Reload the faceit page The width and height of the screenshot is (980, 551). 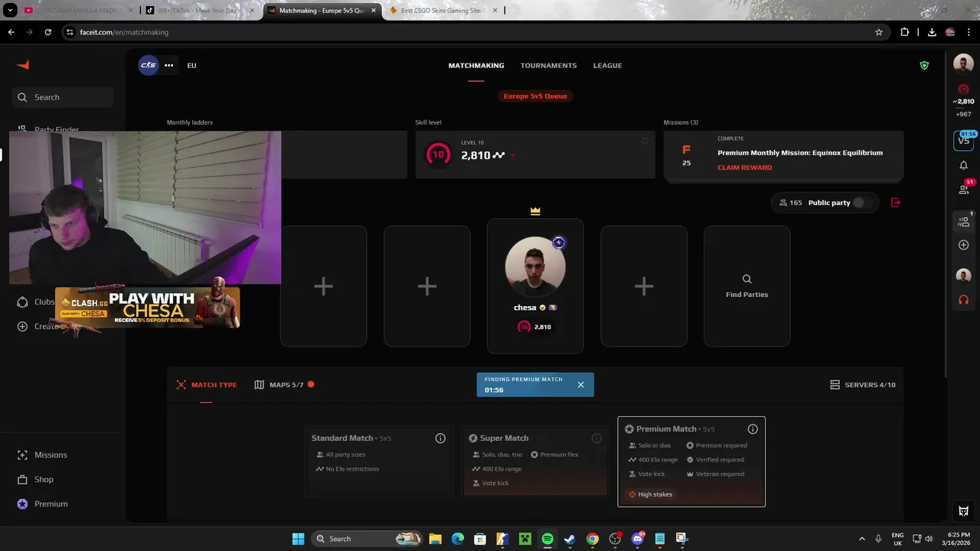coord(48,32)
